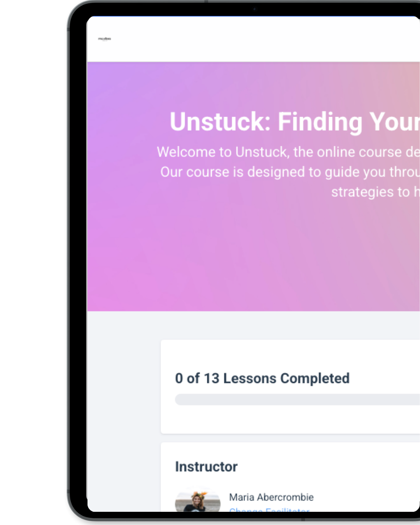Tap the tablet's front camera dot
This screenshot has height=525, width=420.
point(255,9)
